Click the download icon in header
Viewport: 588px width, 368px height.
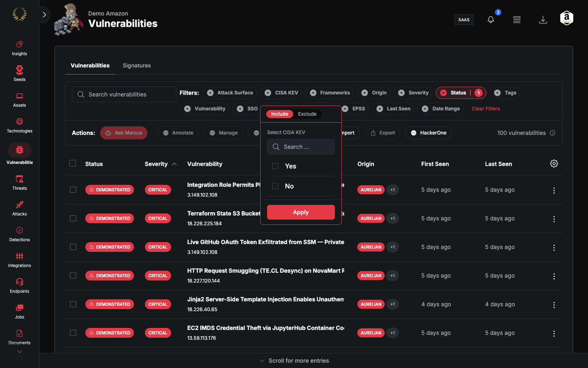[x=543, y=20]
